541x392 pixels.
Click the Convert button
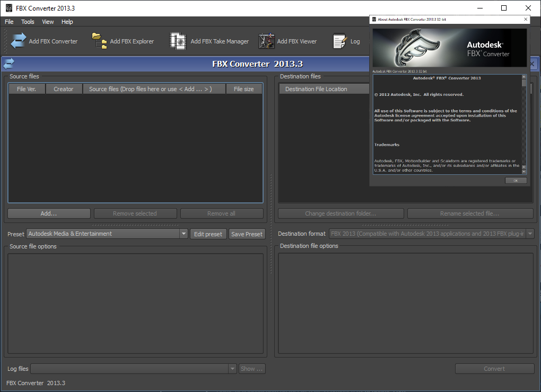tap(494, 369)
